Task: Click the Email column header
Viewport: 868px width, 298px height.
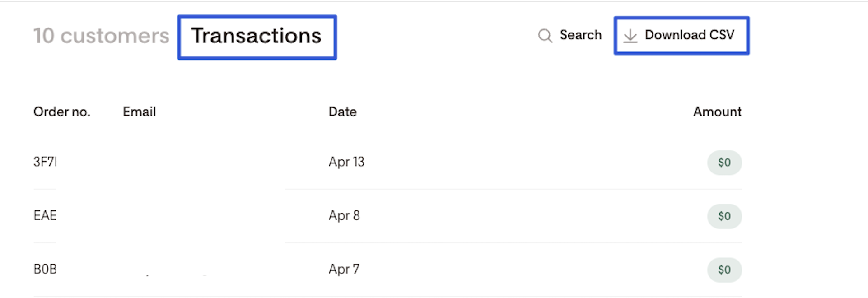Action: pos(139,112)
